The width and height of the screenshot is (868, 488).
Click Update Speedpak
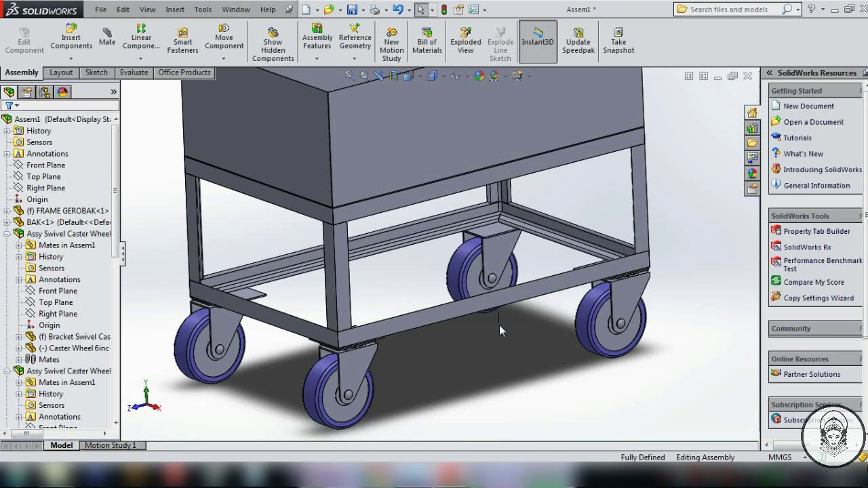pyautogui.click(x=578, y=41)
